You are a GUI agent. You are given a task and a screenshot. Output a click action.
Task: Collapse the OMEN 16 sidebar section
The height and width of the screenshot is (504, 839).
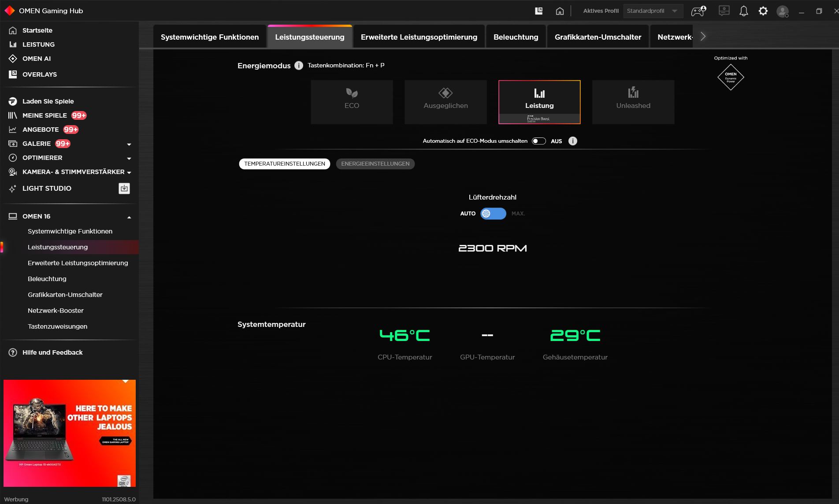point(129,217)
